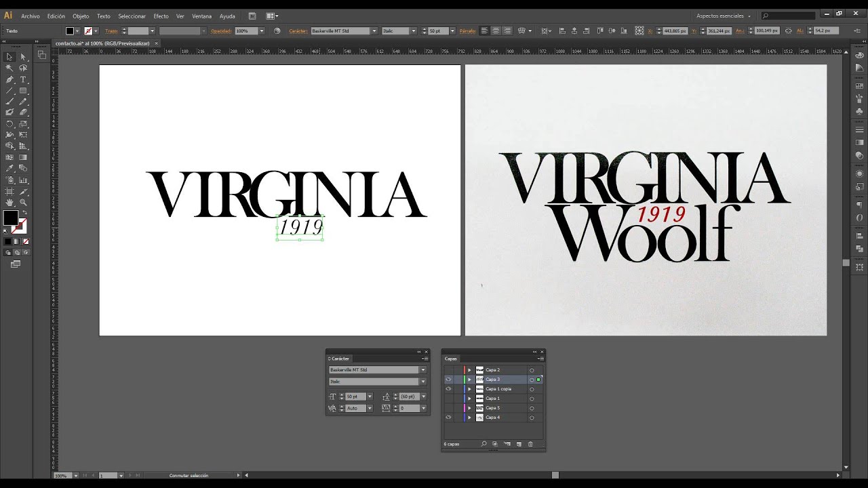
Task: Show the Capa 1 layer
Action: [448, 399]
